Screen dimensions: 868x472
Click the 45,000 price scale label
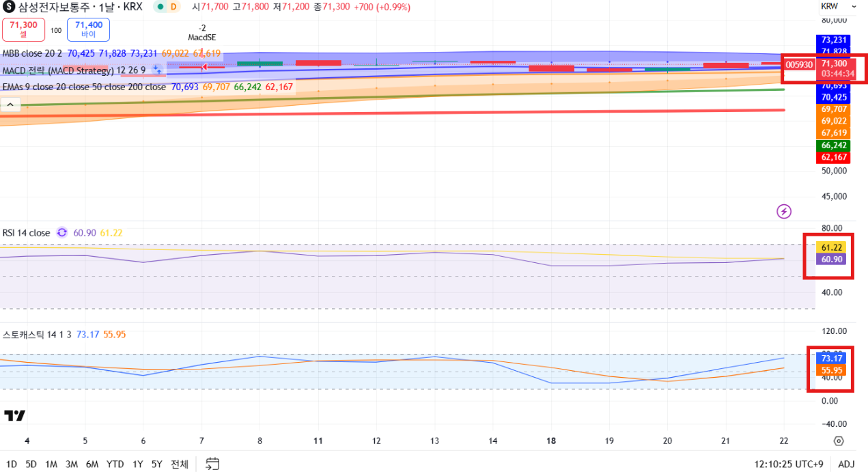(x=834, y=197)
